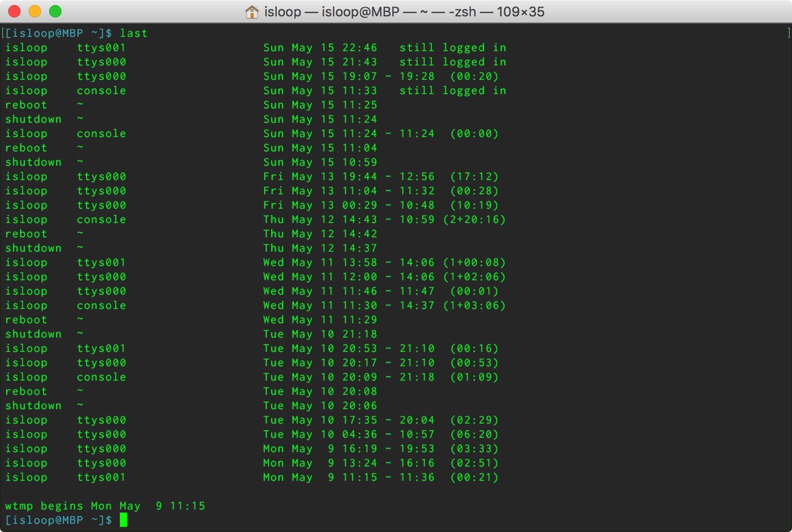The height and width of the screenshot is (532, 792).
Task: Click the (2+20:16) duration entry
Action: pos(474,220)
